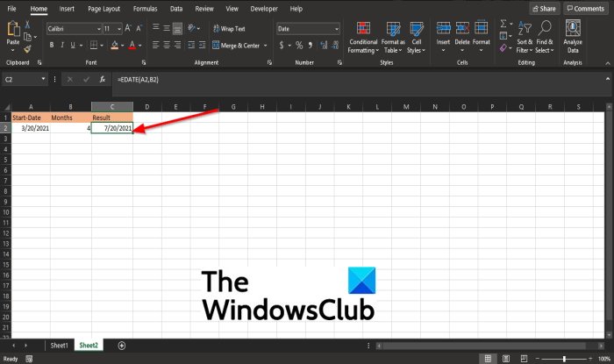Open Conditional Formatting
The height and width of the screenshot is (364, 614).
(x=363, y=38)
